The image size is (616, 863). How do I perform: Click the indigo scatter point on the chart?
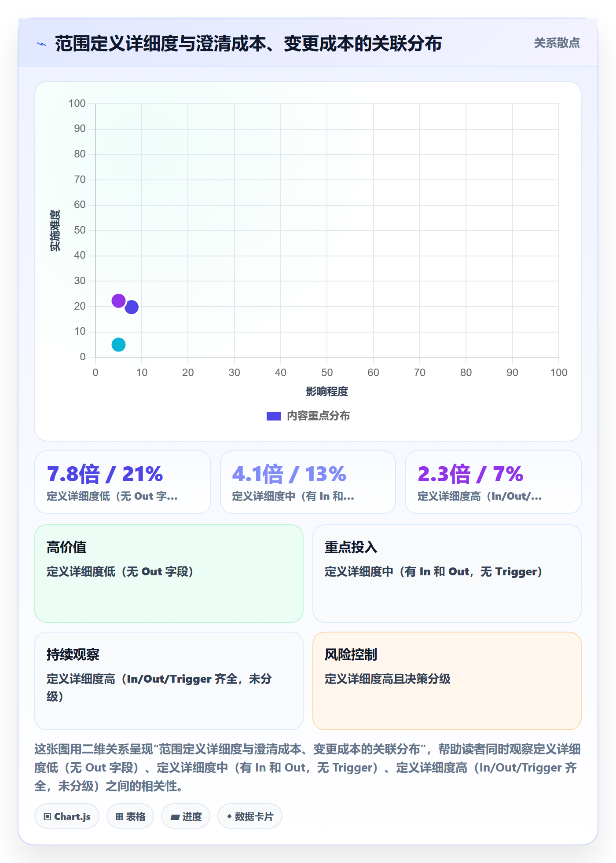132,307
